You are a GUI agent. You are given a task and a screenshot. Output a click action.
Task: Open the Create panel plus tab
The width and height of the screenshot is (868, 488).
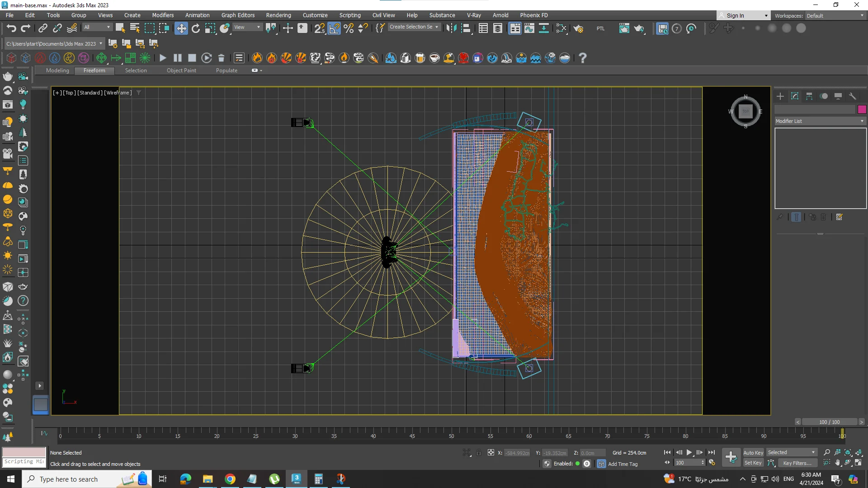click(780, 96)
